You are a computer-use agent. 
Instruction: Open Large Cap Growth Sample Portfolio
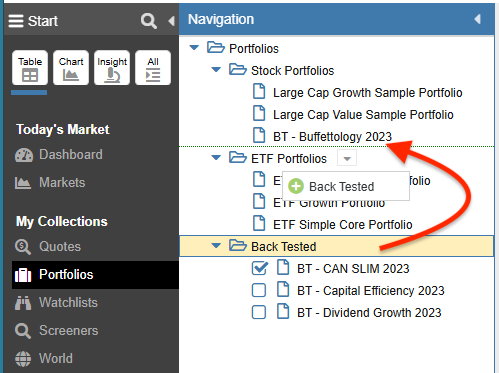pyautogui.click(x=368, y=93)
